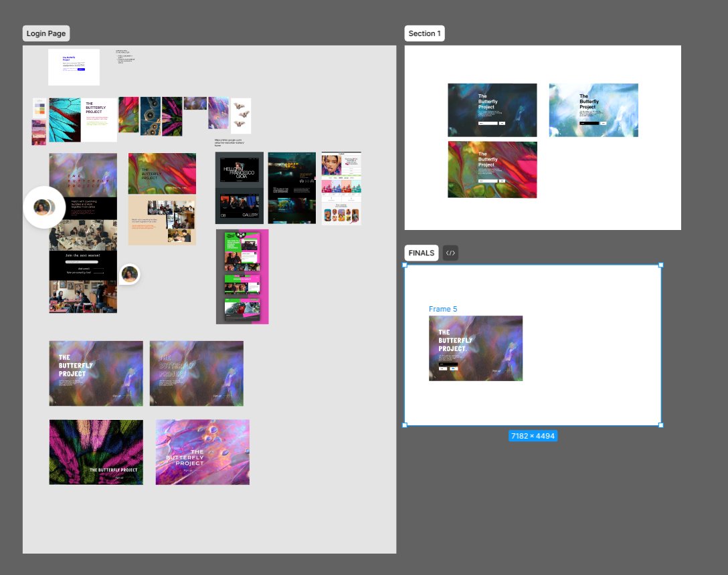Select the Frame 5 label
The image size is (728, 575).
click(x=443, y=309)
